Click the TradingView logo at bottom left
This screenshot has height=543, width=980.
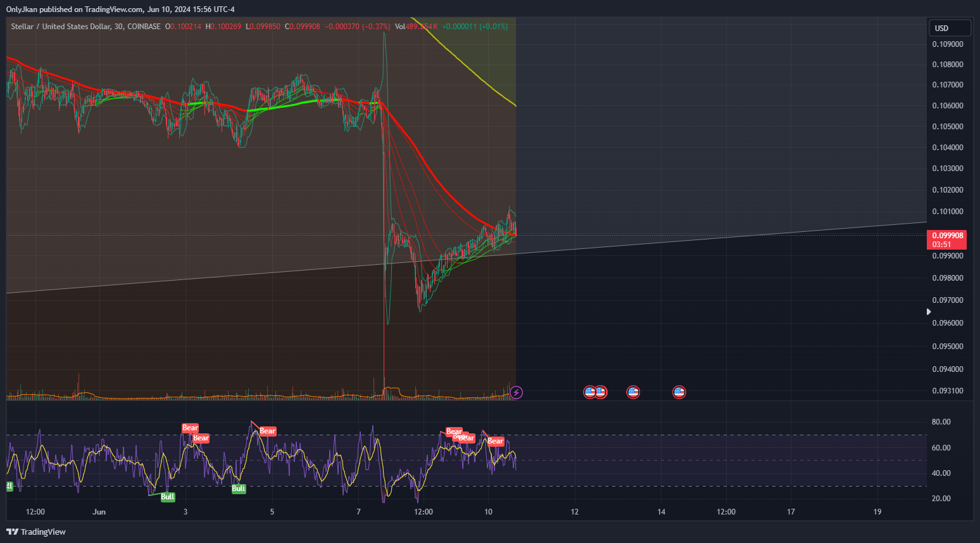coord(37,532)
